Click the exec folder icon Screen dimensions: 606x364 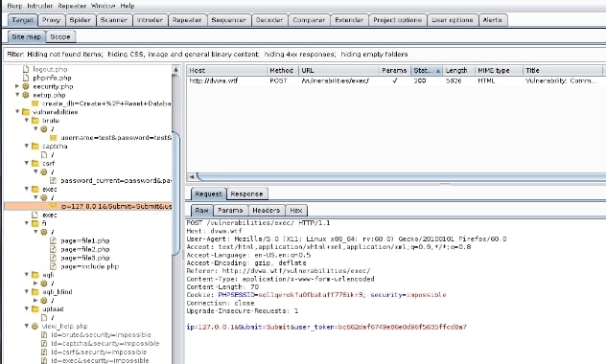[x=35, y=189]
